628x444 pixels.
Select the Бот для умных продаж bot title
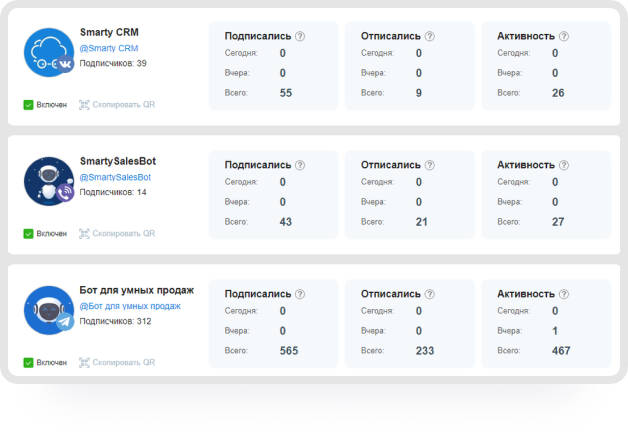coord(137,290)
